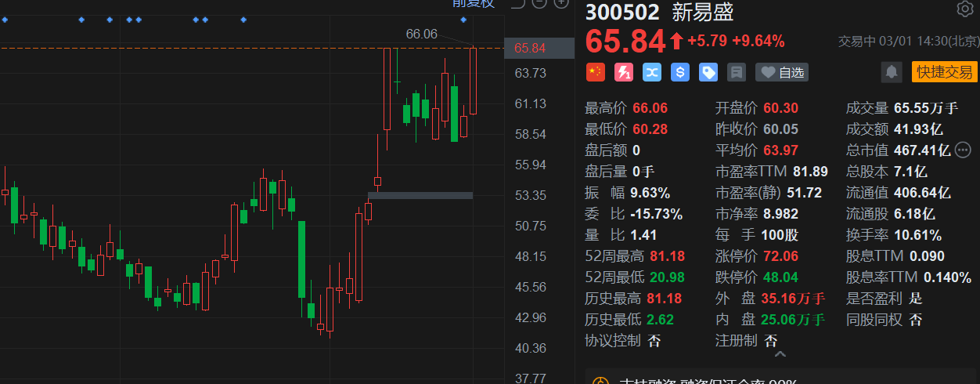980x384 pixels.
Task: Click the trading status 交易中 03/01 14:30
Action: pyautogui.click(x=908, y=41)
